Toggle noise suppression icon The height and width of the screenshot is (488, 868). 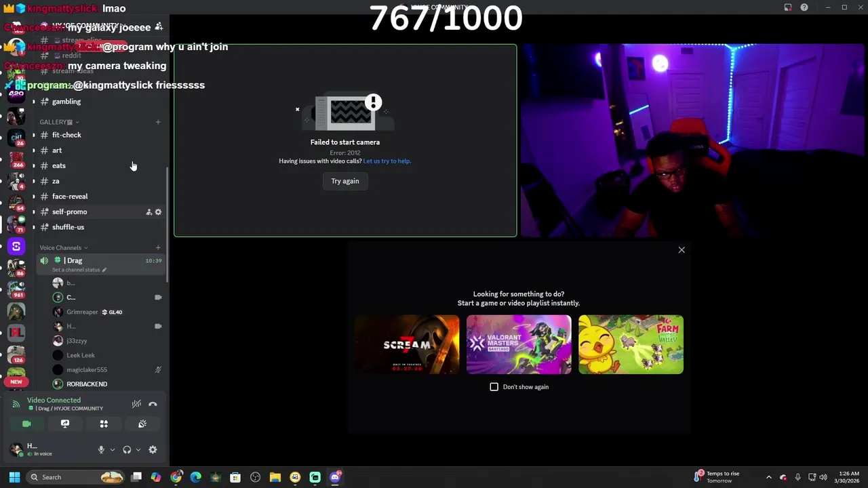pos(136,404)
